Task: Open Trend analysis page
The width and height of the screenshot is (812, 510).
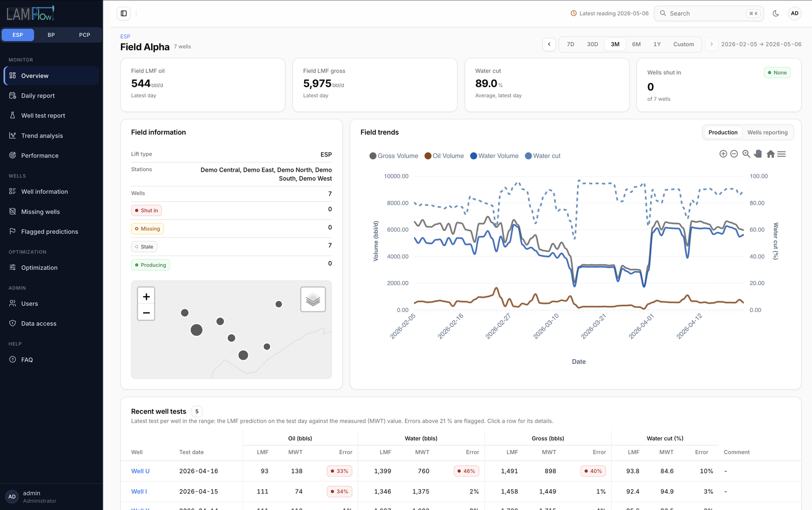Action: tap(51, 136)
